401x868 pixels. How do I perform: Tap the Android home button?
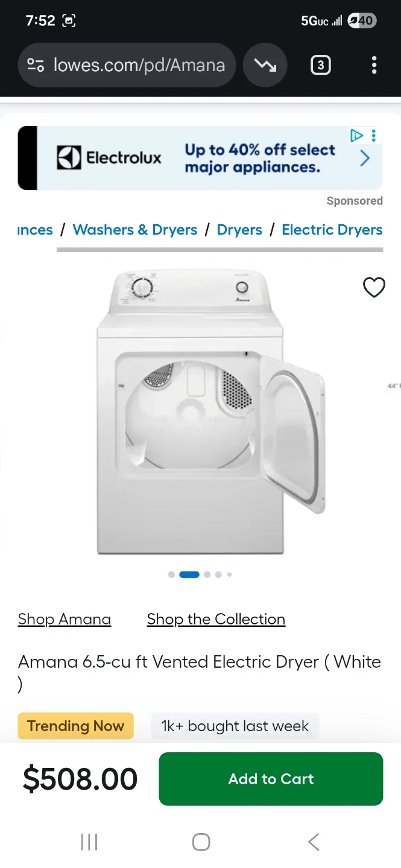(201, 841)
